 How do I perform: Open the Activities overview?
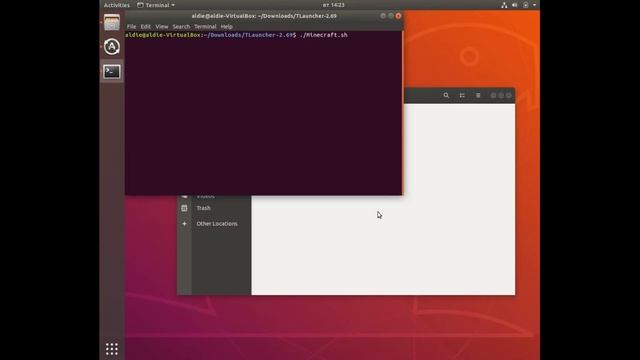[x=117, y=5]
